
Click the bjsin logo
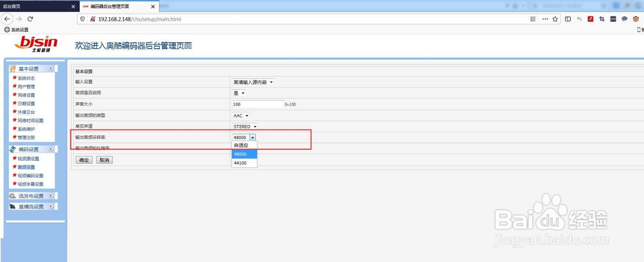coord(36,44)
